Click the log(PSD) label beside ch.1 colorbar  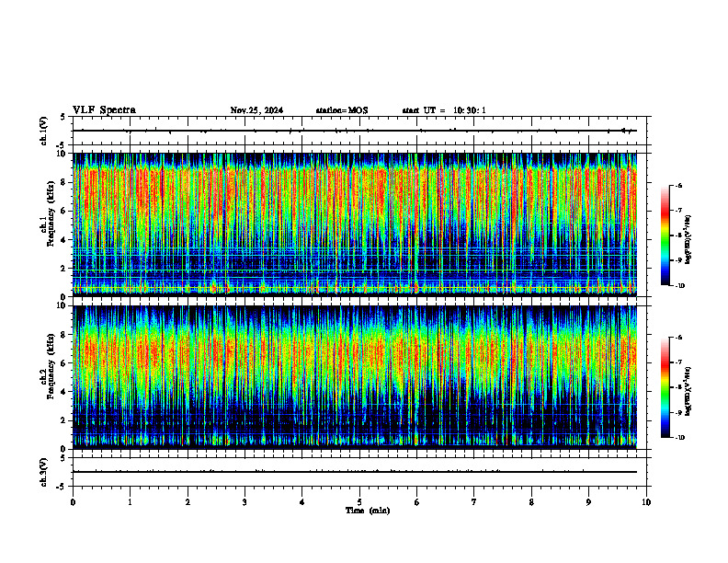(x=688, y=240)
